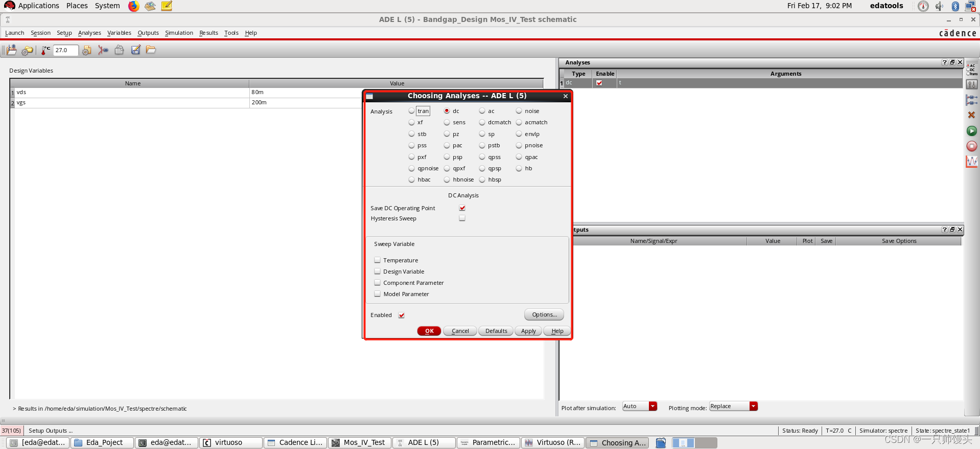Stop simulation with the red stop icon

click(971, 146)
